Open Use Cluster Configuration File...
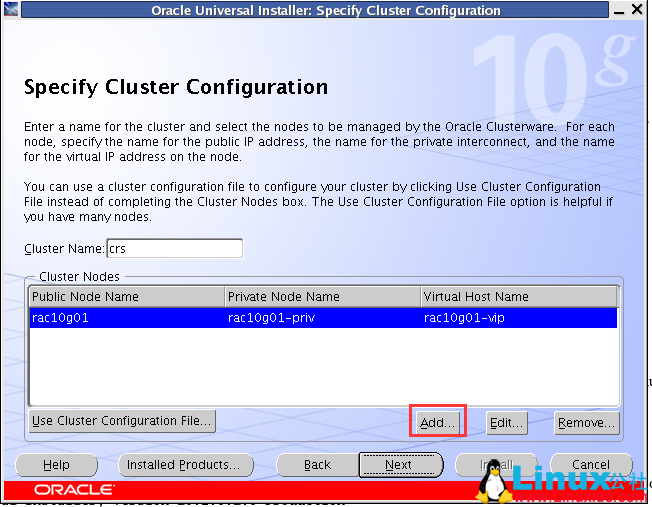Viewport: 652px width, 507px height. point(122,421)
